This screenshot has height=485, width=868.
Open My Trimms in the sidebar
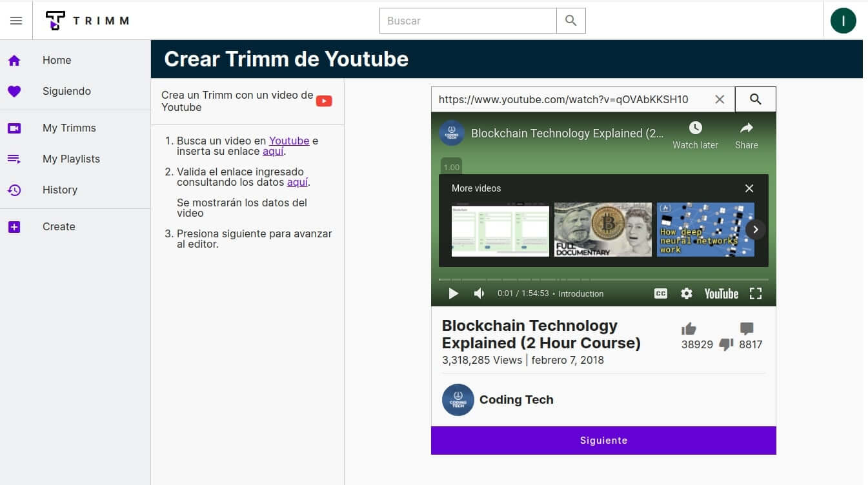click(x=69, y=128)
